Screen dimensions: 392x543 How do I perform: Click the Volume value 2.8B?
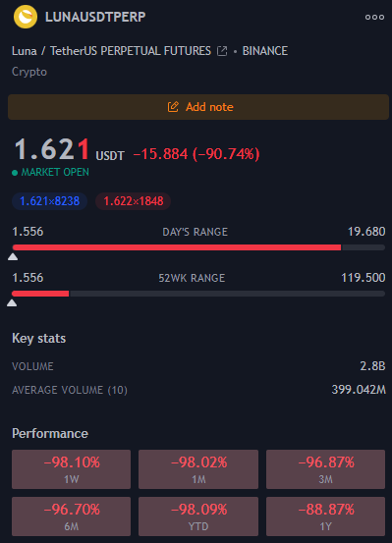(x=372, y=366)
